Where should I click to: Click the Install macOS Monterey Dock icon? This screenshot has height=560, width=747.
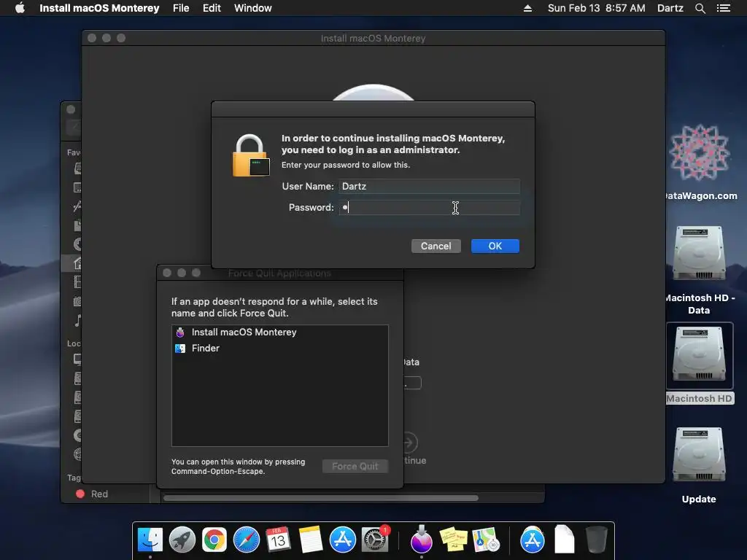coord(421,540)
